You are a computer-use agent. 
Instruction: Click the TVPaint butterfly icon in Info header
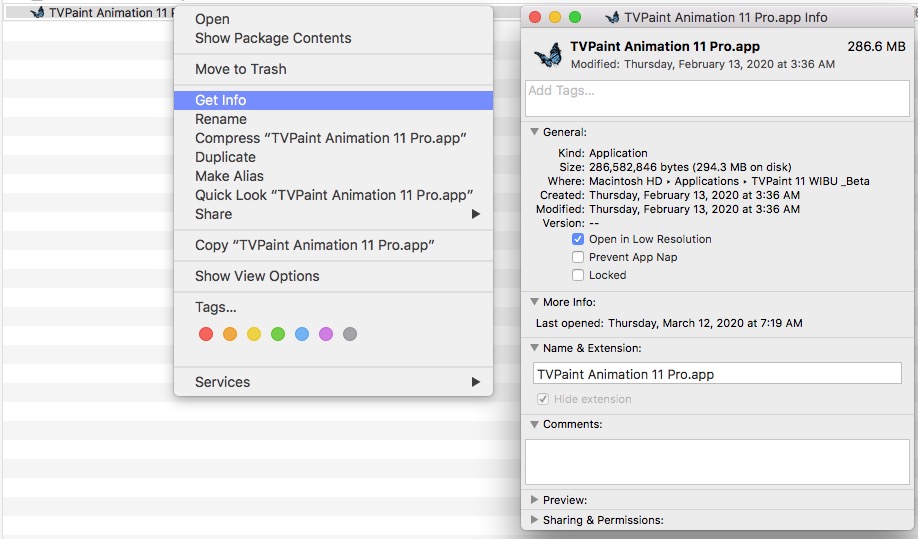click(x=548, y=55)
